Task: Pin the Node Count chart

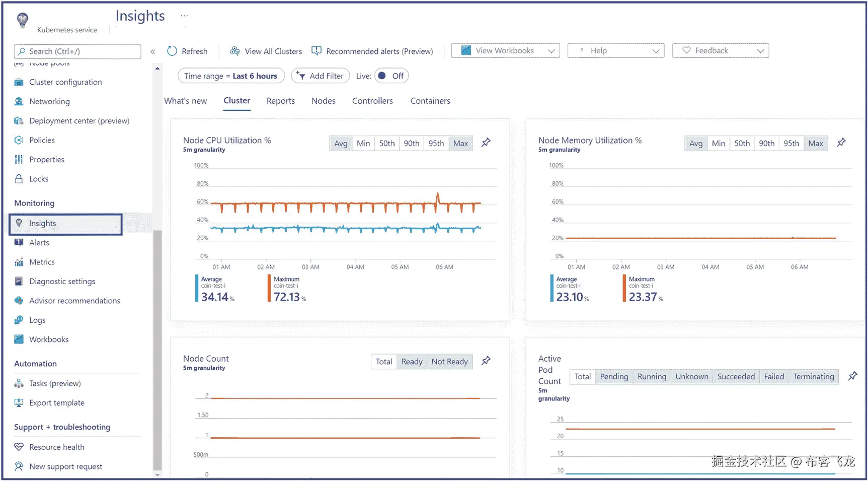Action: pos(486,361)
